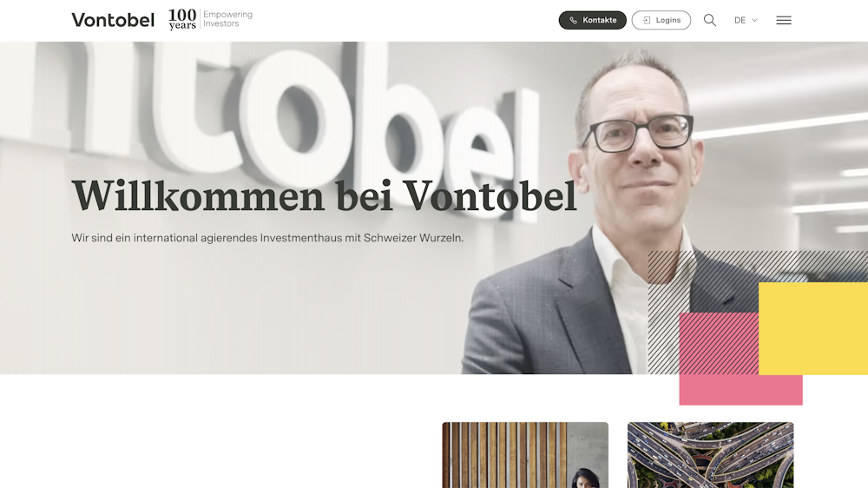Click the Empowering Investors tagline
Screen dimensions: 868x488
(227, 19)
